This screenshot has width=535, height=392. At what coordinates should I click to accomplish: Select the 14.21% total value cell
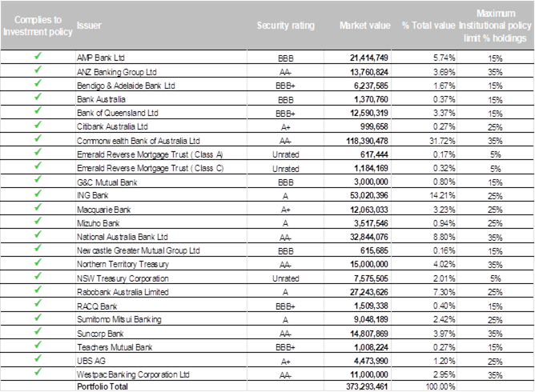pyautogui.click(x=442, y=195)
